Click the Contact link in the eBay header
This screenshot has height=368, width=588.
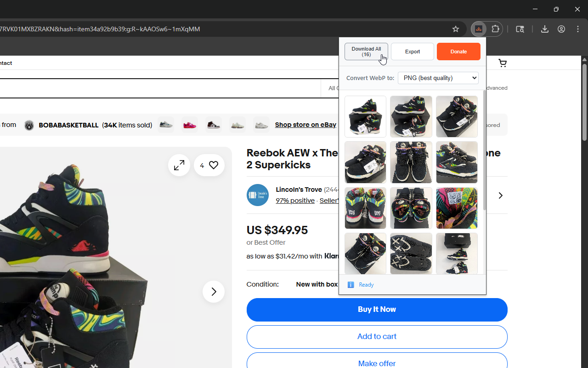[x=6, y=63]
